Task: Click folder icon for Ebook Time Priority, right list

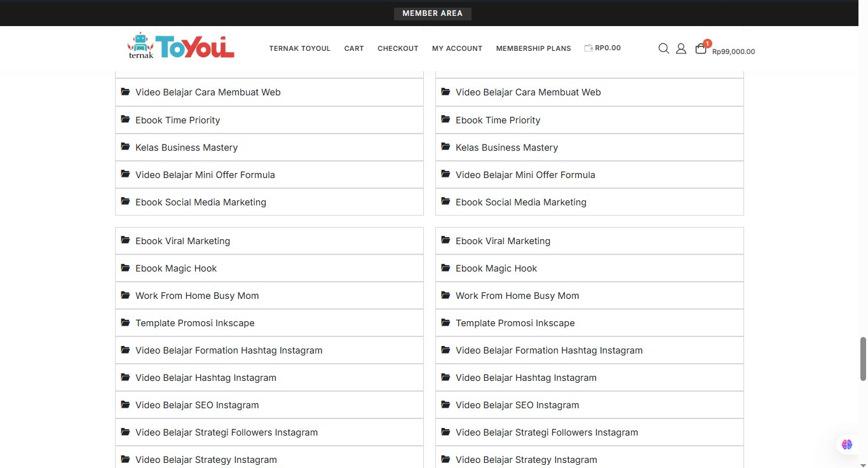Action: 445,119
